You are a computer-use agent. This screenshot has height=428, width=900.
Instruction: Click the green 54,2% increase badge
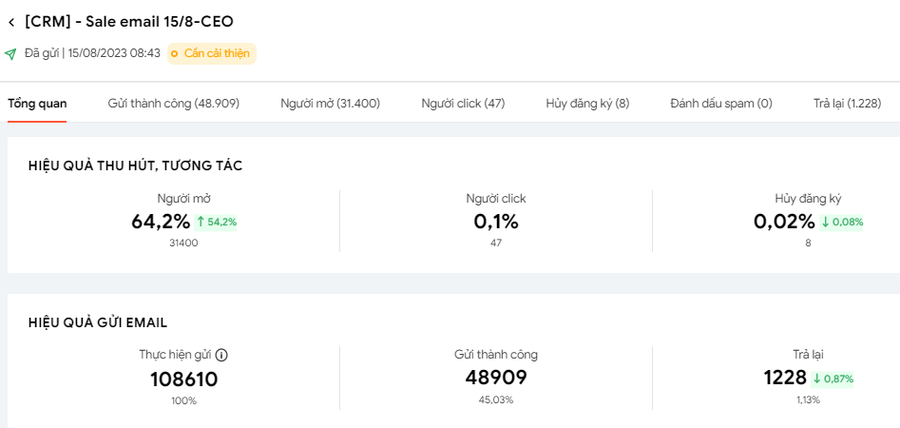click(x=216, y=222)
